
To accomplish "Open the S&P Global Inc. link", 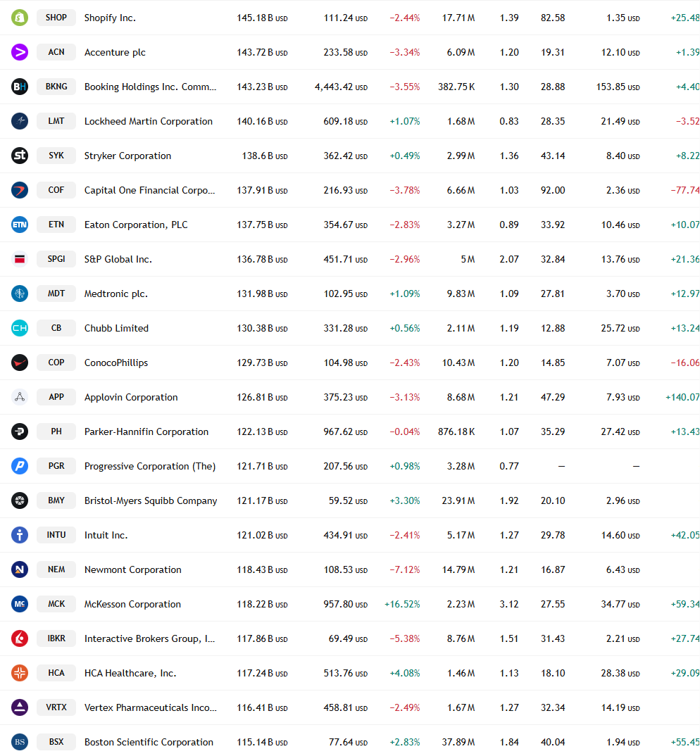I will coord(118,259).
